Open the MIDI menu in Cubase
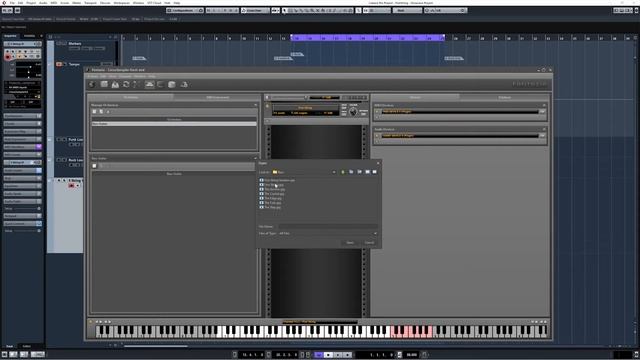 tap(53, 2)
